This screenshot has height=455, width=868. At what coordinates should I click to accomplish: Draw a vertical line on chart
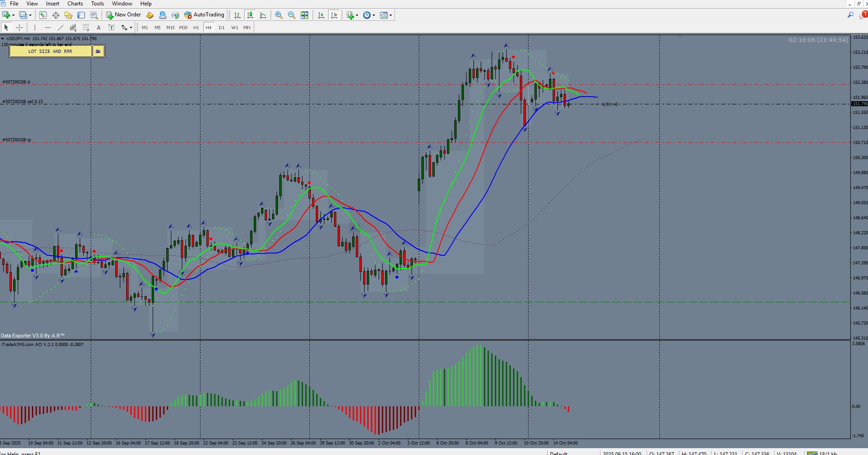35,27
